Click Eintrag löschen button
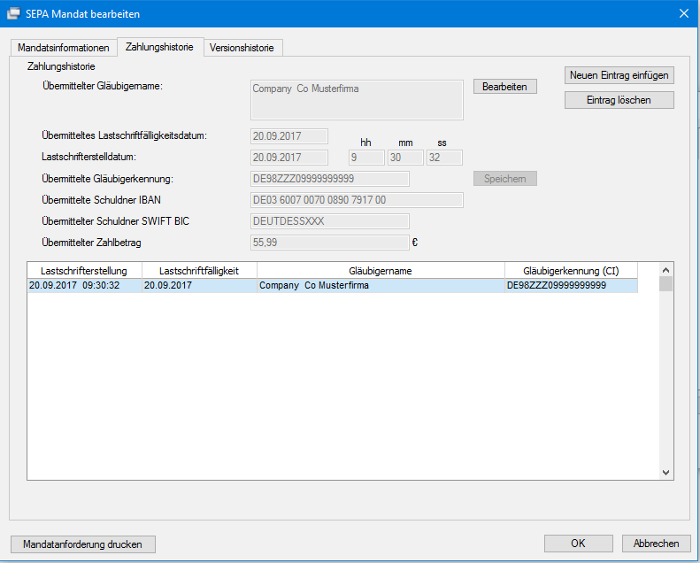This screenshot has height=563, width=700. [619, 100]
